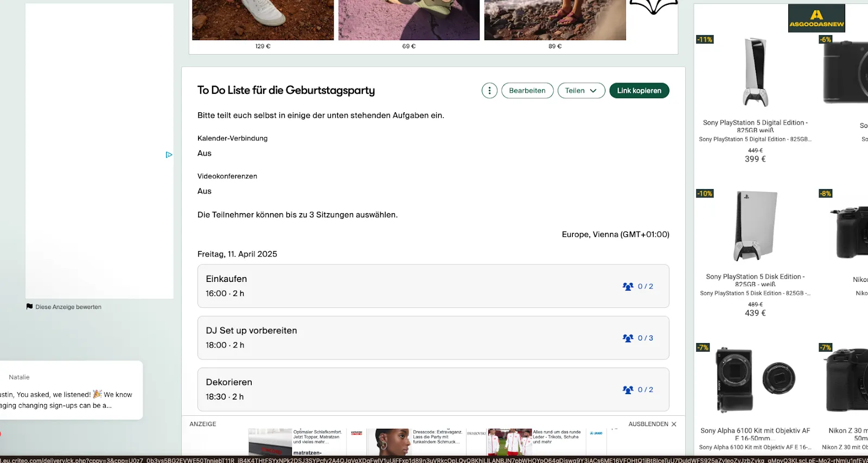View the Sony Alpha 6100 camera image
Screen dimensions: 868x463
(x=755, y=380)
